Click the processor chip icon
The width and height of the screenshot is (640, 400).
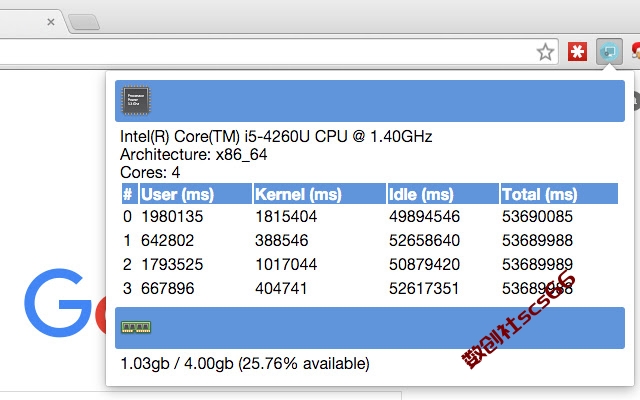coord(136,100)
